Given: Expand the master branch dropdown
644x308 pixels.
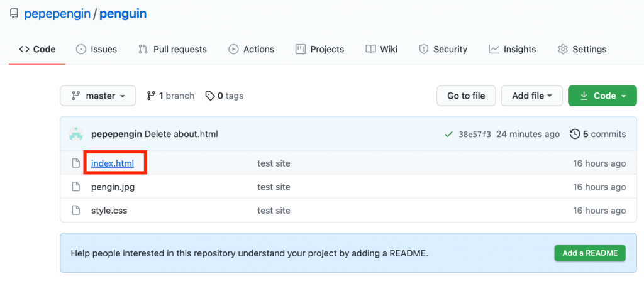Looking at the screenshot, I should point(97,96).
